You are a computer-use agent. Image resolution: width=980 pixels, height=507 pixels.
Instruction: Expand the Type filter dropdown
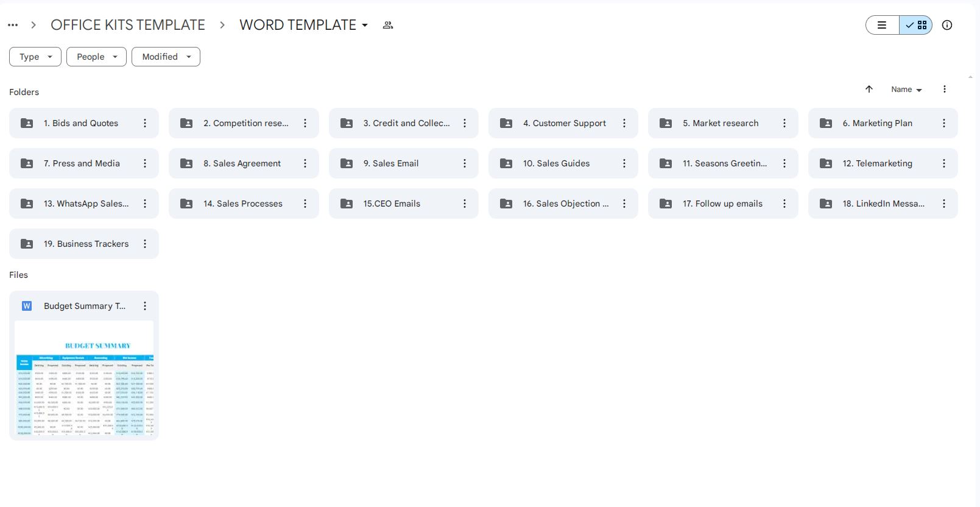pyautogui.click(x=35, y=57)
